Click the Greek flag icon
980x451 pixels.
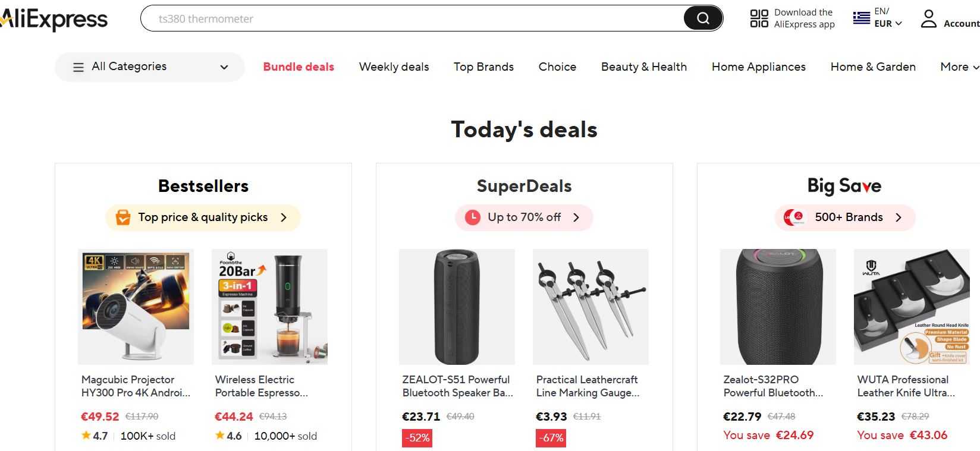(x=861, y=18)
